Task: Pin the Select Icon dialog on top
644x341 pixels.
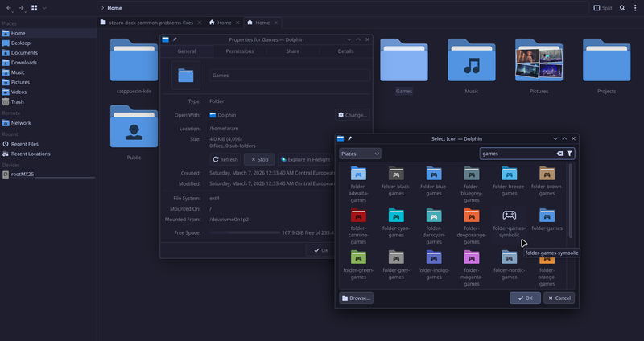Action: tap(349, 138)
